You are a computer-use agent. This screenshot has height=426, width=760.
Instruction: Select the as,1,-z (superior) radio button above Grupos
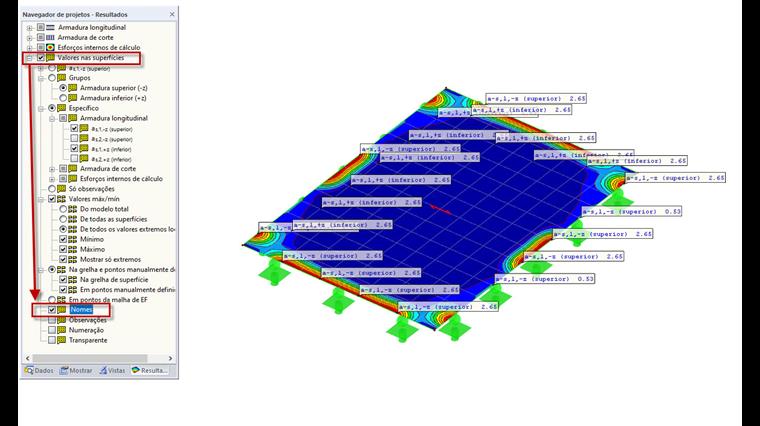[x=52, y=68]
